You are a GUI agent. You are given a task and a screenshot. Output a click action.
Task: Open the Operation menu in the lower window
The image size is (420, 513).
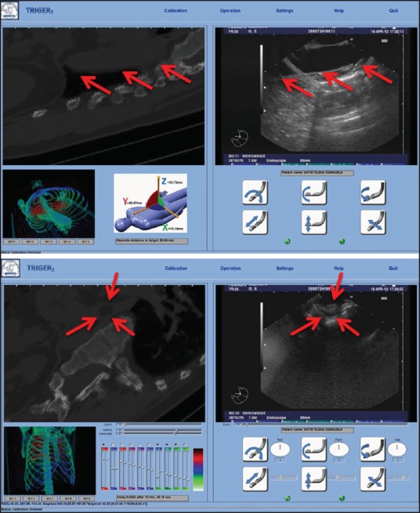230,269
